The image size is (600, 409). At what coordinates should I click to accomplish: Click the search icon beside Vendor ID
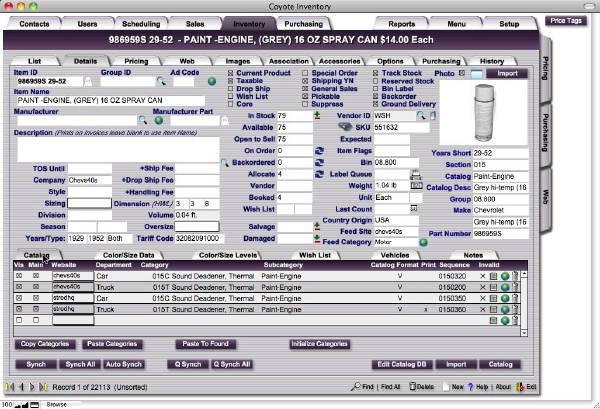422,117
